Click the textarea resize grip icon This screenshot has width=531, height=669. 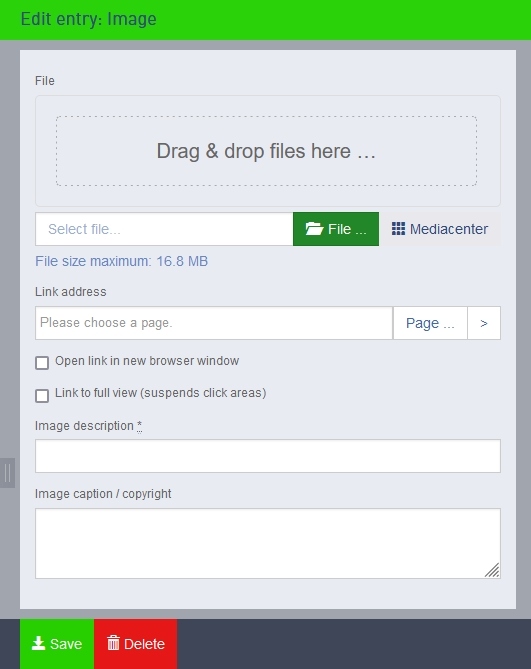coord(492,570)
